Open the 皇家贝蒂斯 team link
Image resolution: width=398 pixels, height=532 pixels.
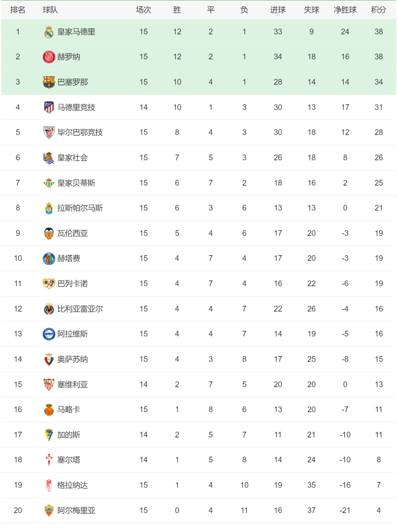pos(76,183)
